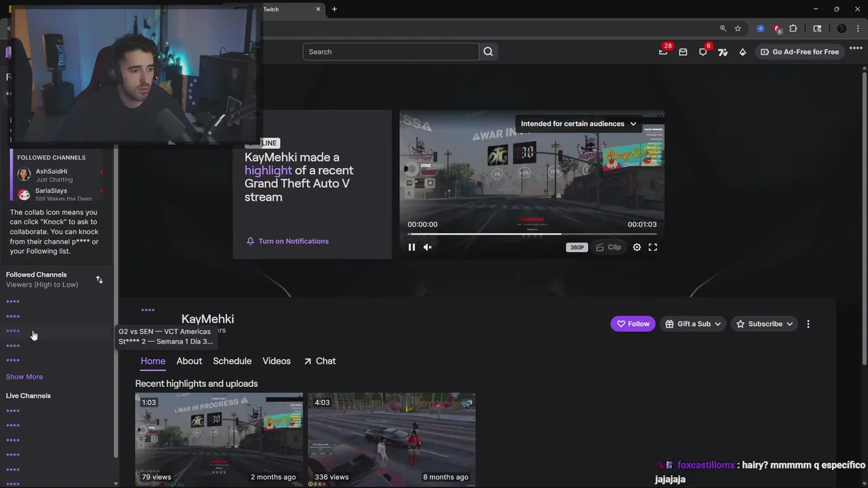Click the sidebar scroll down arrow
Screen dimensions: 868x488
pyautogui.click(x=115, y=483)
